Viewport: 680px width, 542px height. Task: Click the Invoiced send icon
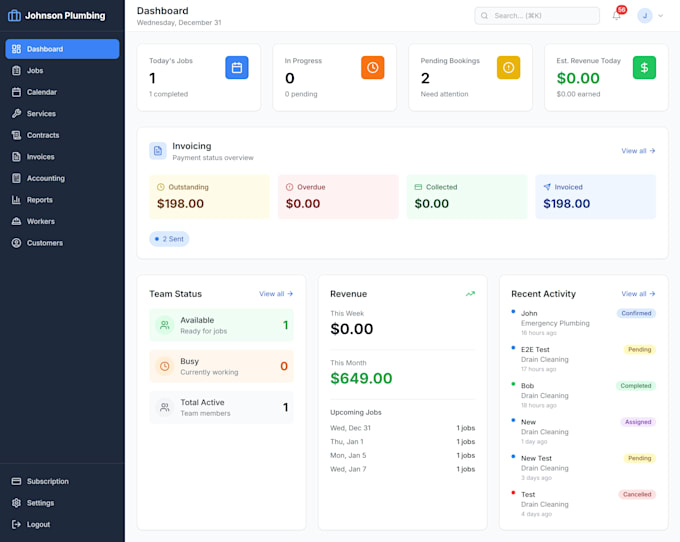click(x=547, y=187)
